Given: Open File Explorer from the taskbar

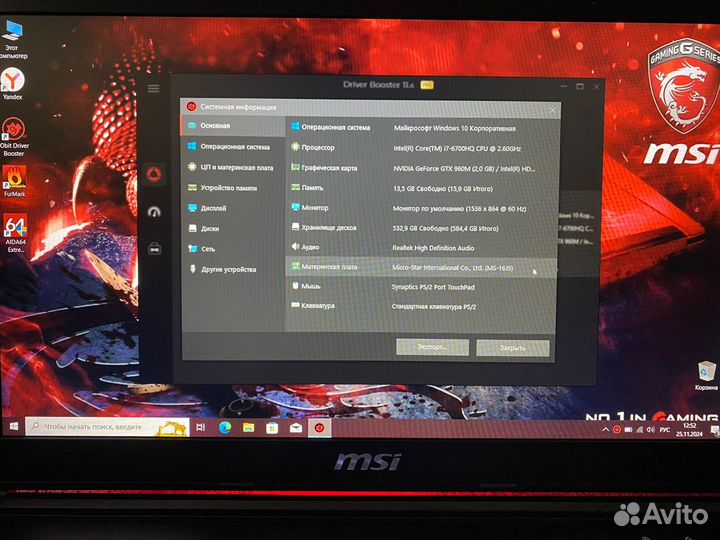Looking at the screenshot, I should pyautogui.click(x=248, y=428).
